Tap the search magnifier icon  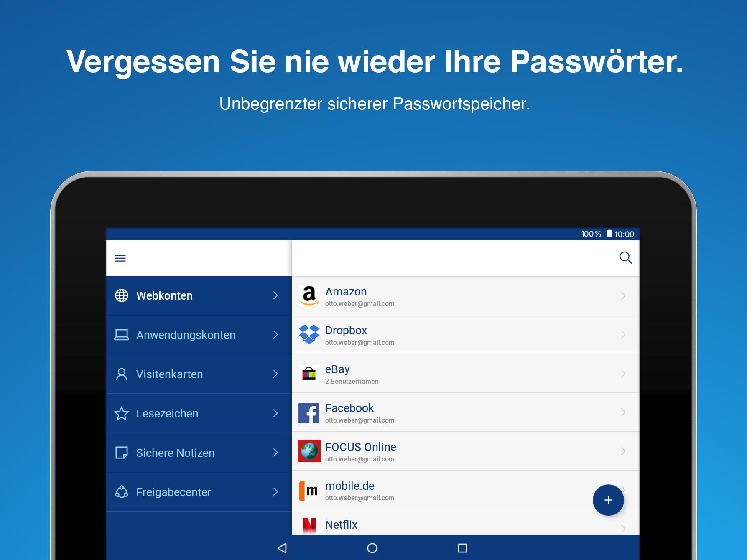(625, 257)
